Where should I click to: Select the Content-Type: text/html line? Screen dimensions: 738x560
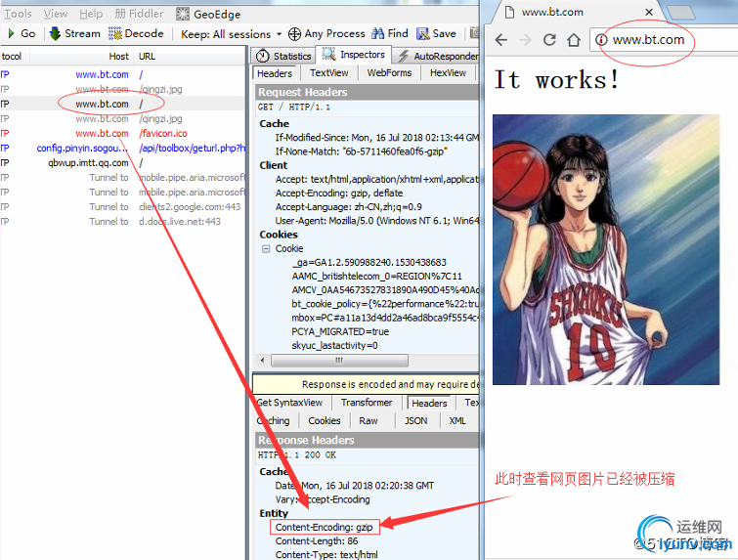[326, 555]
